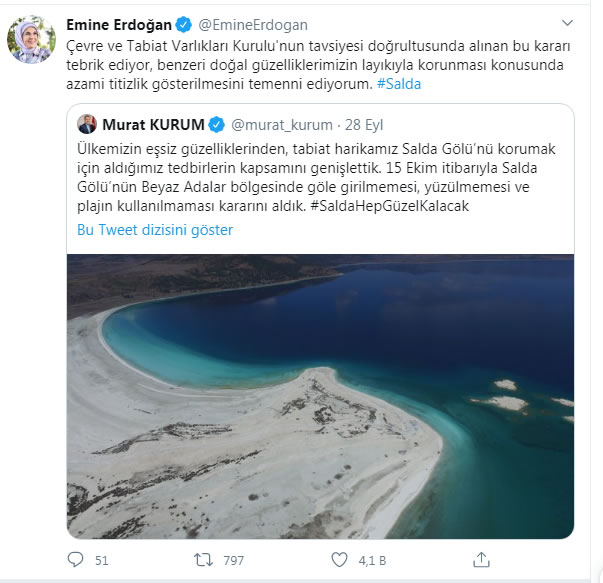Open the #Salda hashtag link
The width and height of the screenshot is (603, 583).
tap(399, 84)
